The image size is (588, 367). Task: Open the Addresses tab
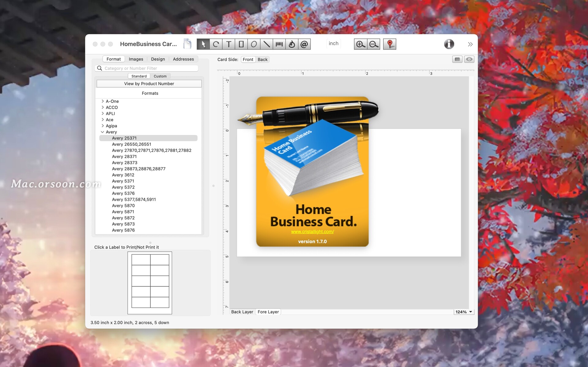coord(183,59)
